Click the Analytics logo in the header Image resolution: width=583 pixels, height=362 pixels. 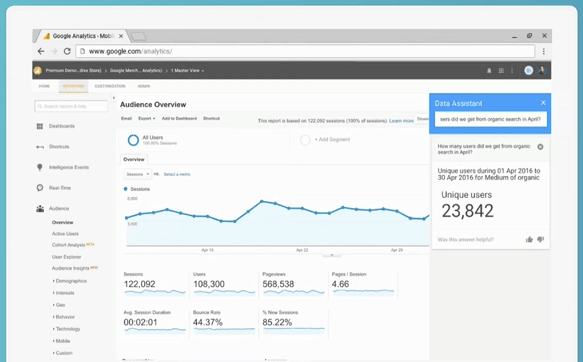point(38,70)
